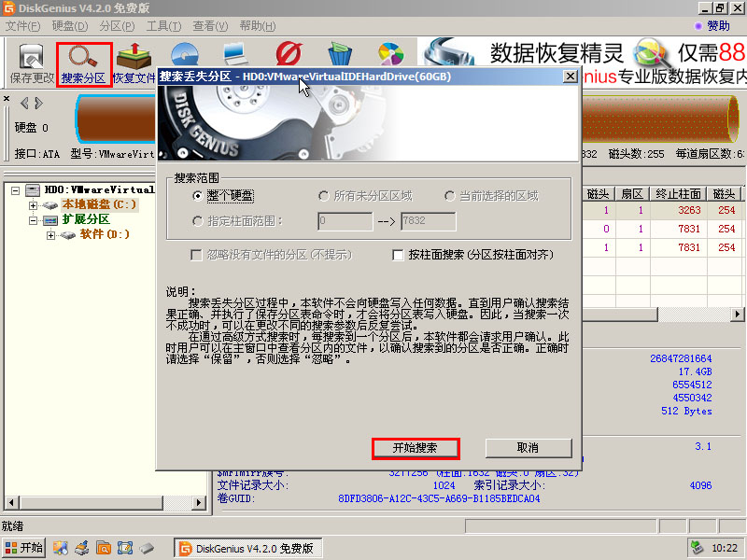747x560 pixels.
Task: Collapse the HD0 tree node
Action: (15, 190)
